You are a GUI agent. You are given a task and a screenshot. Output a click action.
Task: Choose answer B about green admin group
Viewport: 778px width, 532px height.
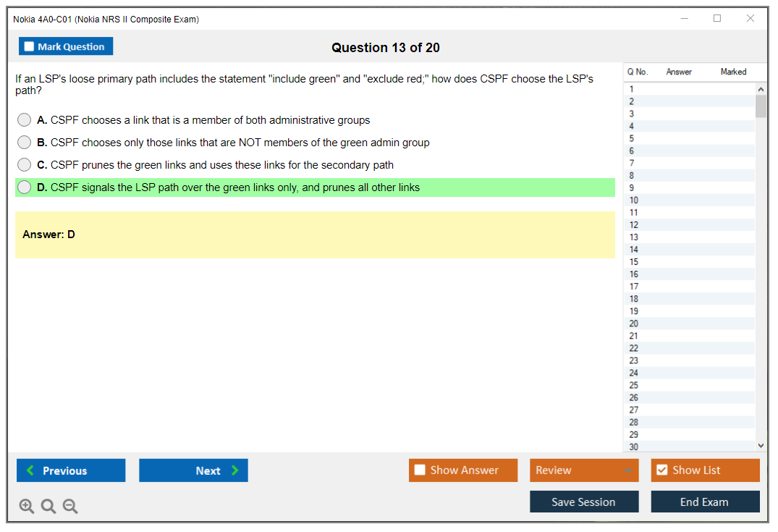(25, 143)
